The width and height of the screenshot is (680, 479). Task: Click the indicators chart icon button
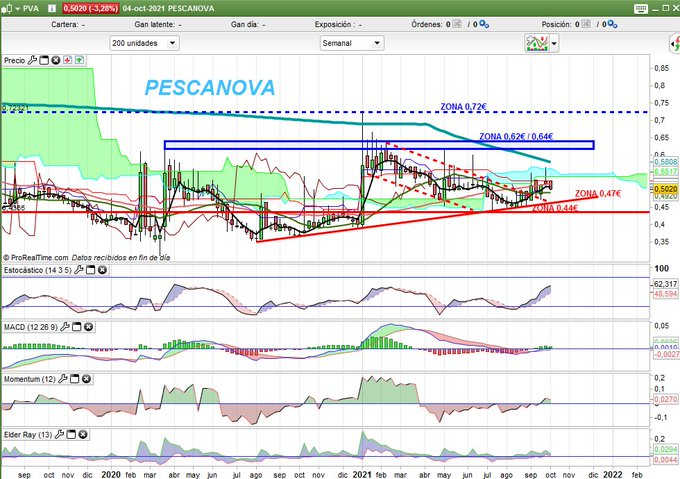tap(537, 43)
